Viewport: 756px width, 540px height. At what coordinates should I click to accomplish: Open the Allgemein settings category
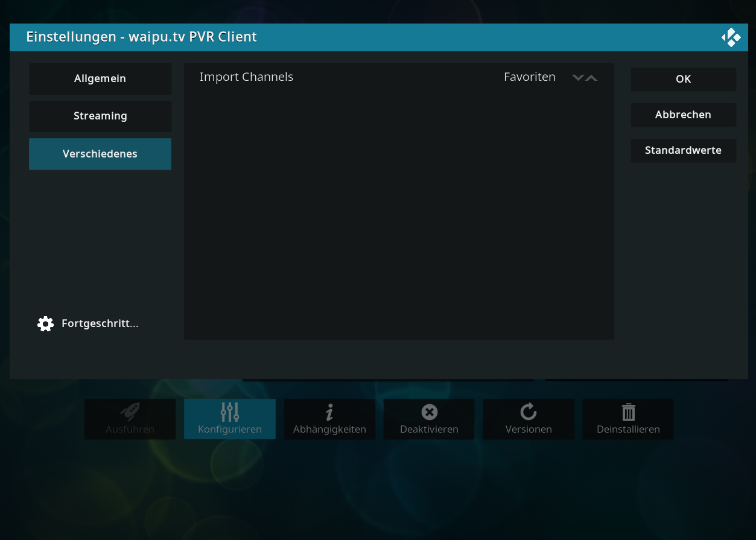tap(100, 78)
